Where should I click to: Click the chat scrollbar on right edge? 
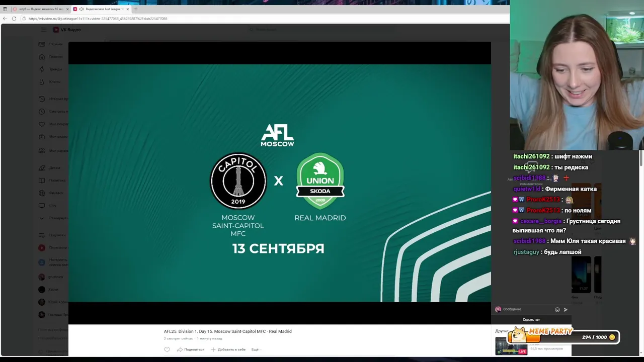(641, 157)
